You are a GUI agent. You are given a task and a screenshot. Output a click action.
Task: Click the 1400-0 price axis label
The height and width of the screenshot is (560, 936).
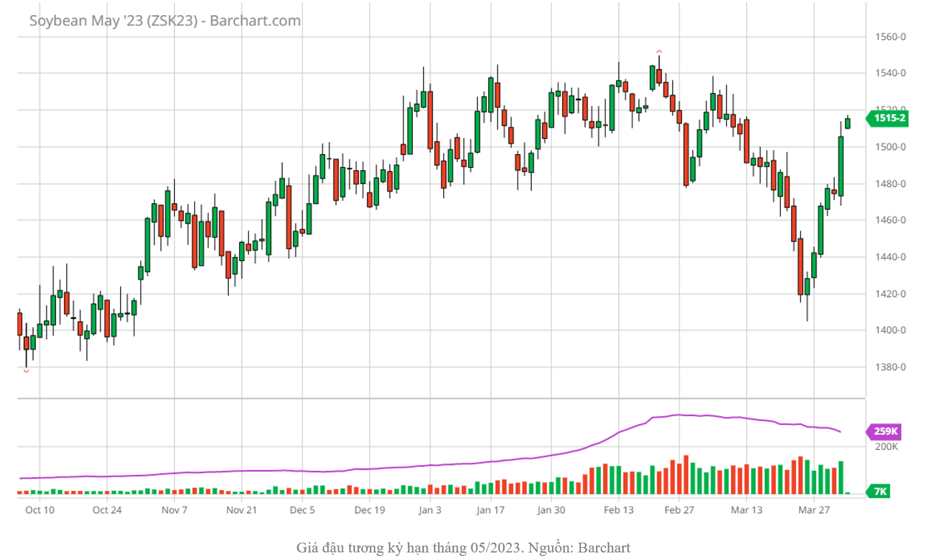tap(890, 330)
